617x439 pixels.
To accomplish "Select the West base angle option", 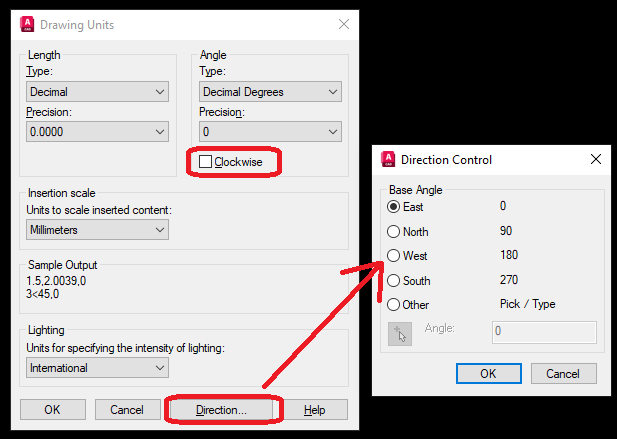I will (x=393, y=256).
